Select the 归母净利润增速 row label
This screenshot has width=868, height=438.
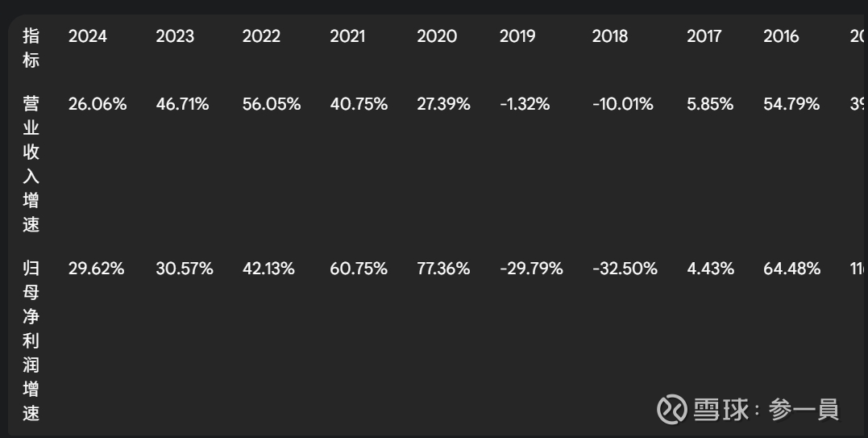click(31, 340)
